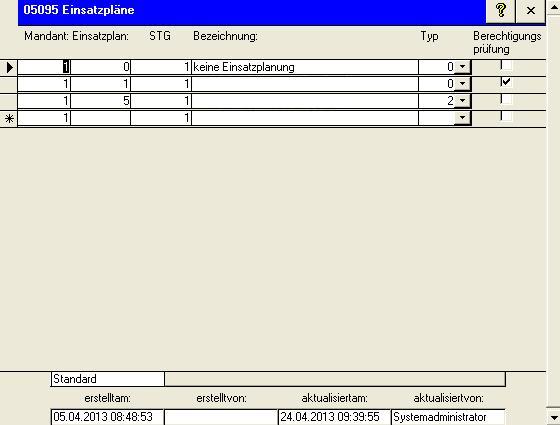This screenshot has height=425, width=560.
Task: Click the STG column header label
Action: (160, 36)
